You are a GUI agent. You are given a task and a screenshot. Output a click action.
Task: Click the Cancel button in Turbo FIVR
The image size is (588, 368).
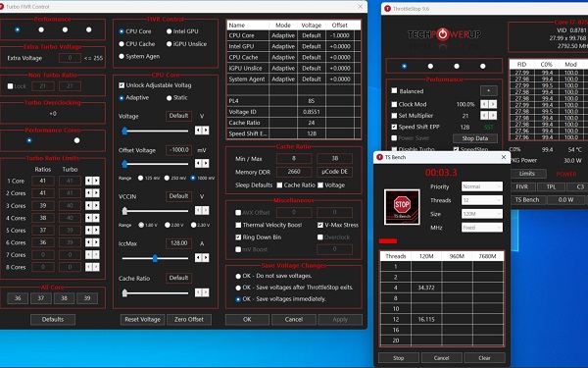(294, 320)
